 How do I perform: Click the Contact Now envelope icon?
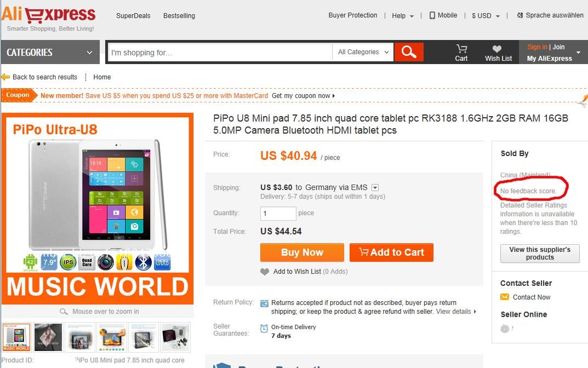[505, 297]
